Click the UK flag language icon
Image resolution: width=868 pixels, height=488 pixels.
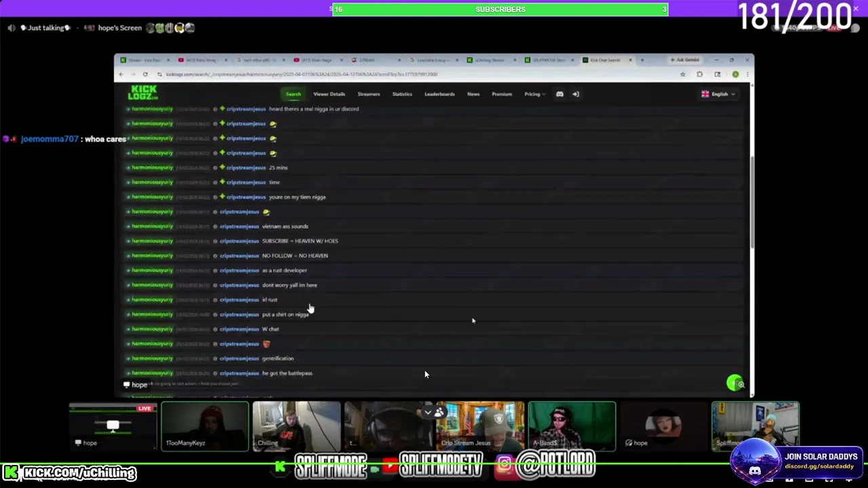(x=705, y=94)
